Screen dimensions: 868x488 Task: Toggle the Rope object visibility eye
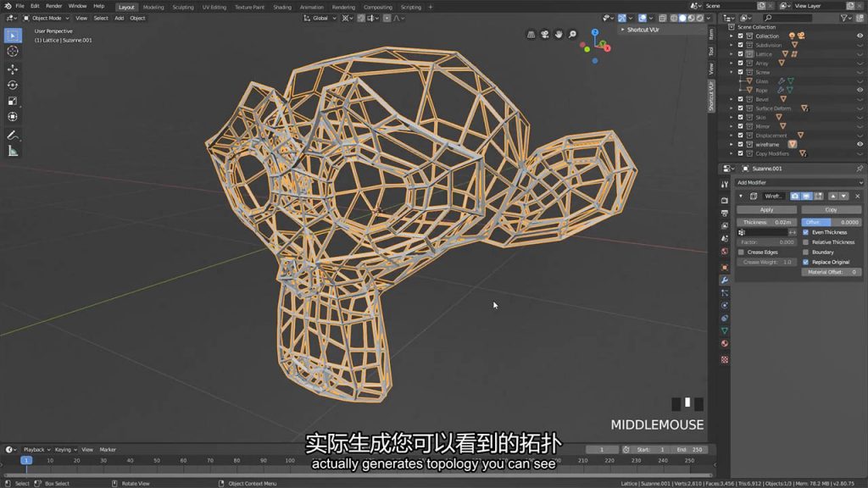(x=860, y=90)
